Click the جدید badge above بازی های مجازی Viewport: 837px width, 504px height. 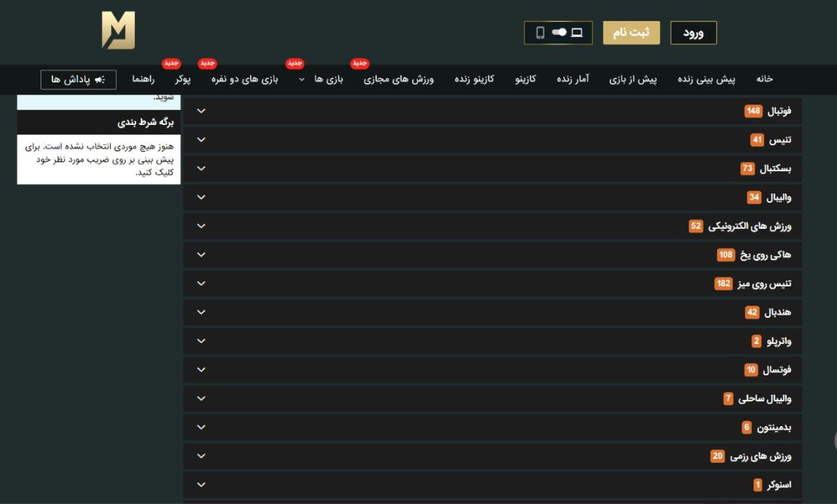pos(358,63)
